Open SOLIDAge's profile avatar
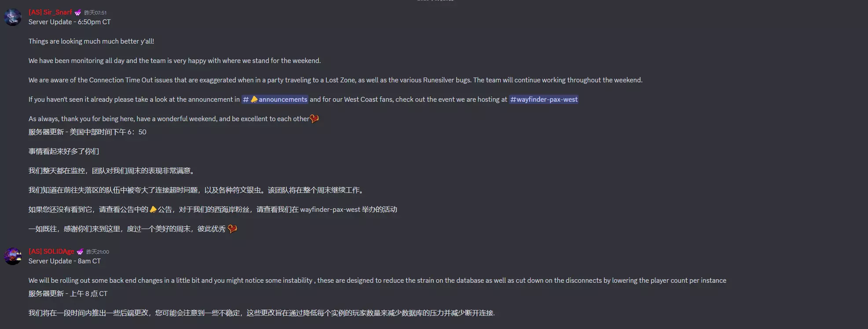The height and width of the screenshot is (329, 868). [x=13, y=256]
